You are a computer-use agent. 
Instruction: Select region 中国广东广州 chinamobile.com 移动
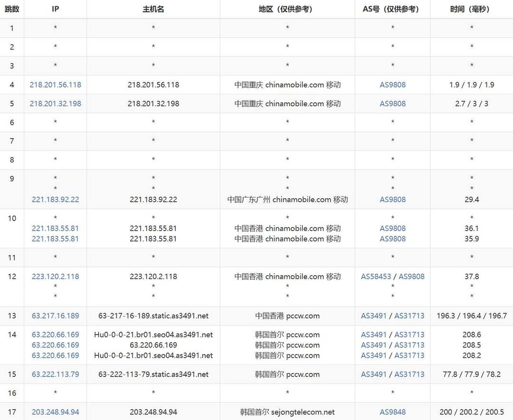coord(287,199)
